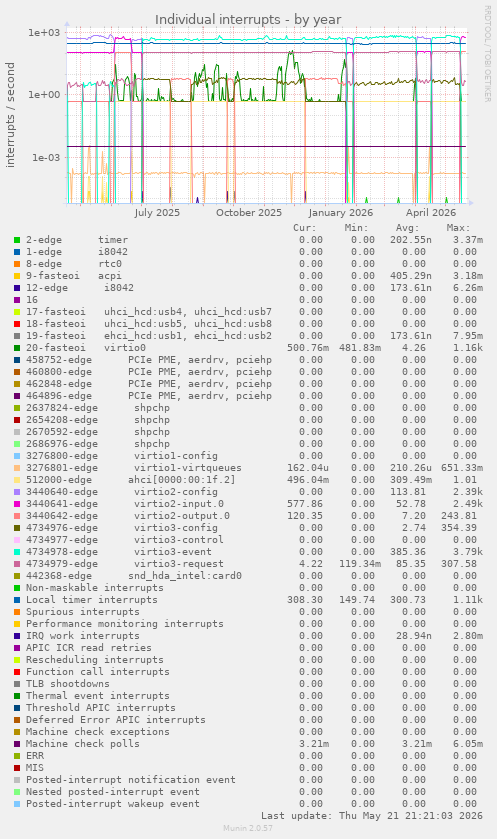Click the 'Threshold APIC interrupts' legend label
The width and height of the screenshot is (497, 839).
(101, 708)
